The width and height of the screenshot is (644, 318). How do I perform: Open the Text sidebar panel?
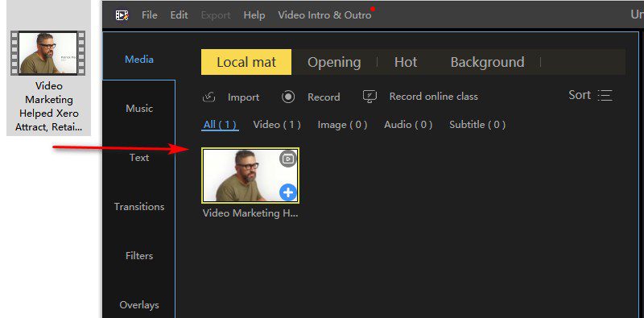(x=139, y=157)
